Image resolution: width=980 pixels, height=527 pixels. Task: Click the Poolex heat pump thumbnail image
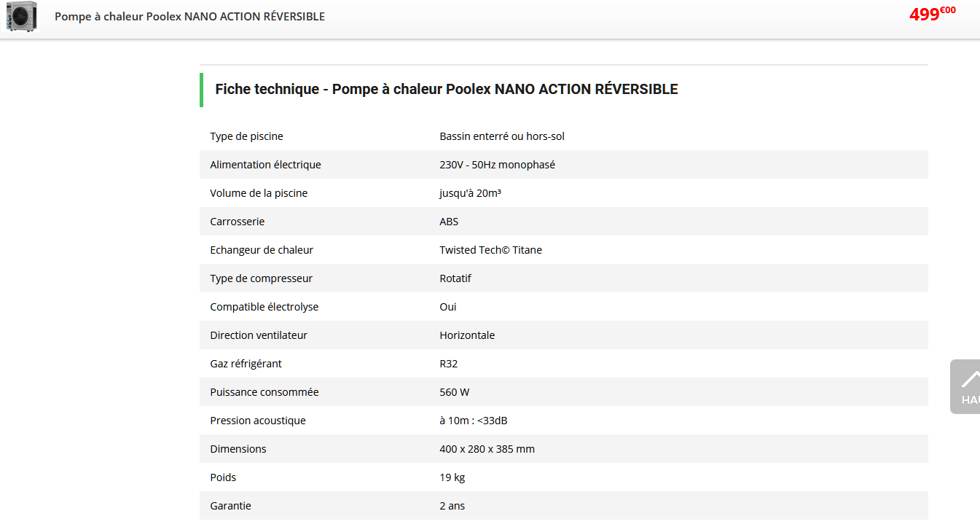(21, 16)
